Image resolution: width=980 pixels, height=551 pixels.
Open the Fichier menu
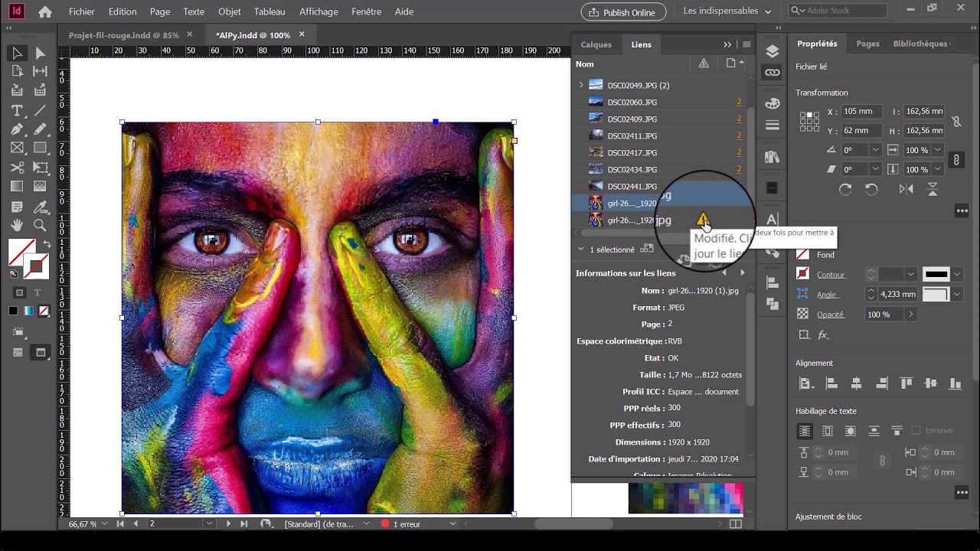click(82, 11)
